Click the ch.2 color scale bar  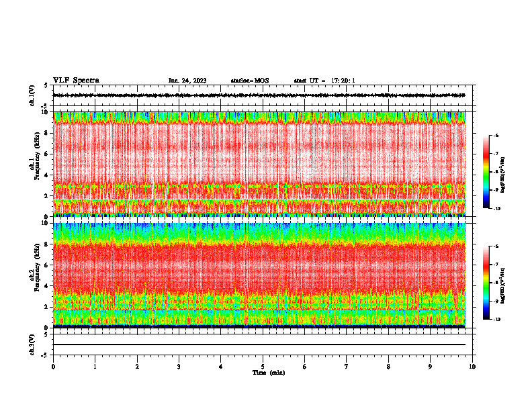pyautogui.click(x=486, y=283)
